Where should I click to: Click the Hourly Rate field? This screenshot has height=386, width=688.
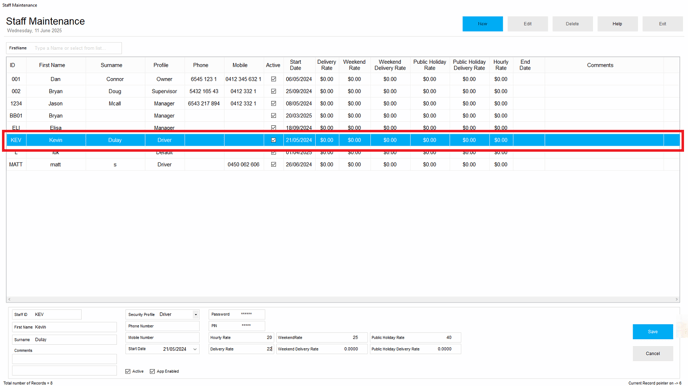(x=241, y=338)
